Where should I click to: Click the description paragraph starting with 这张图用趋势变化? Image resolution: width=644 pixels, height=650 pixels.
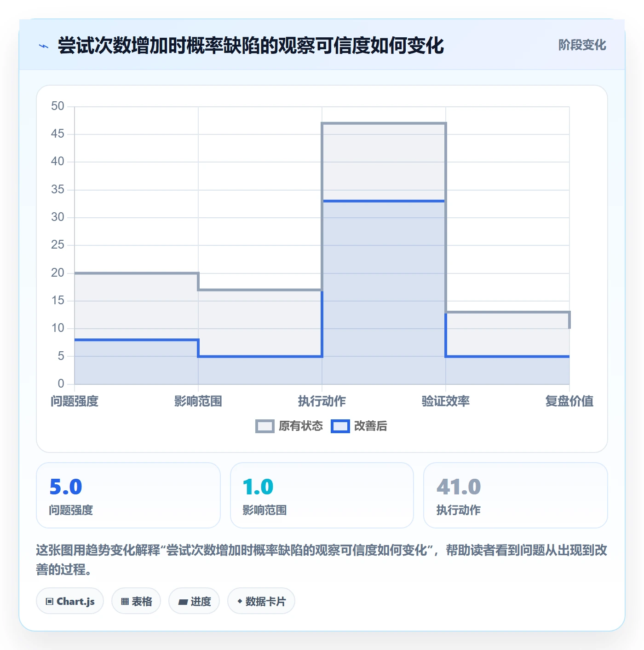tap(322, 560)
